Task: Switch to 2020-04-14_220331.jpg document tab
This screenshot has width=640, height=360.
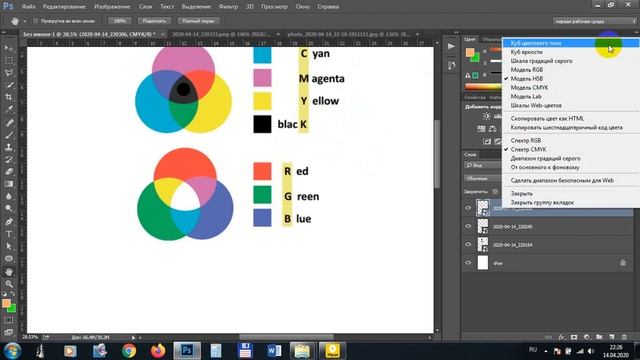Action: (221, 34)
